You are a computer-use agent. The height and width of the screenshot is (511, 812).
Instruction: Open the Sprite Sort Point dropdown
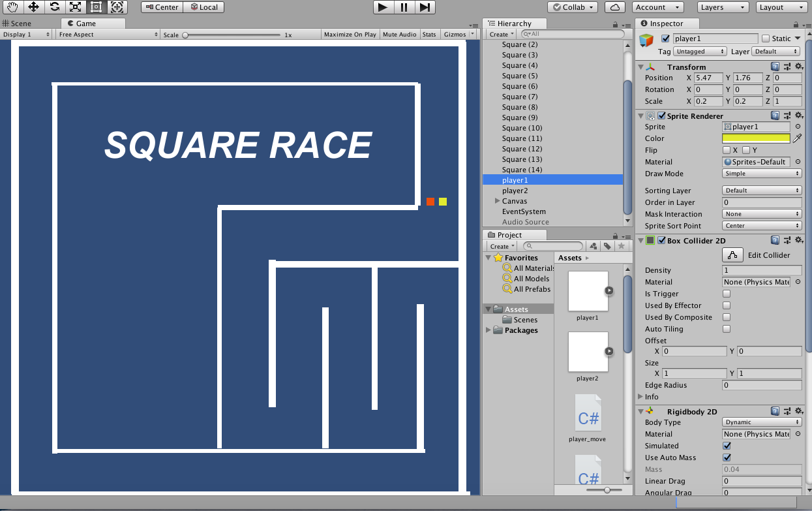click(x=762, y=226)
